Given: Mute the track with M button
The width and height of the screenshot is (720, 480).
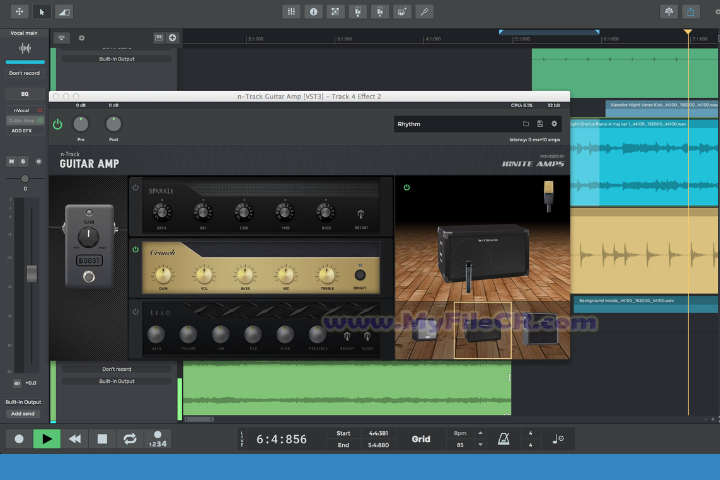Looking at the screenshot, I should pos(11,161).
